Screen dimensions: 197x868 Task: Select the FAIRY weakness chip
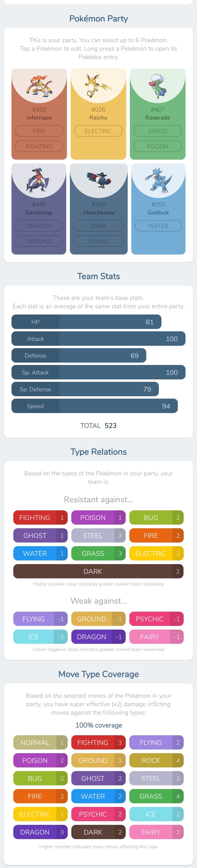tap(156, 637)
